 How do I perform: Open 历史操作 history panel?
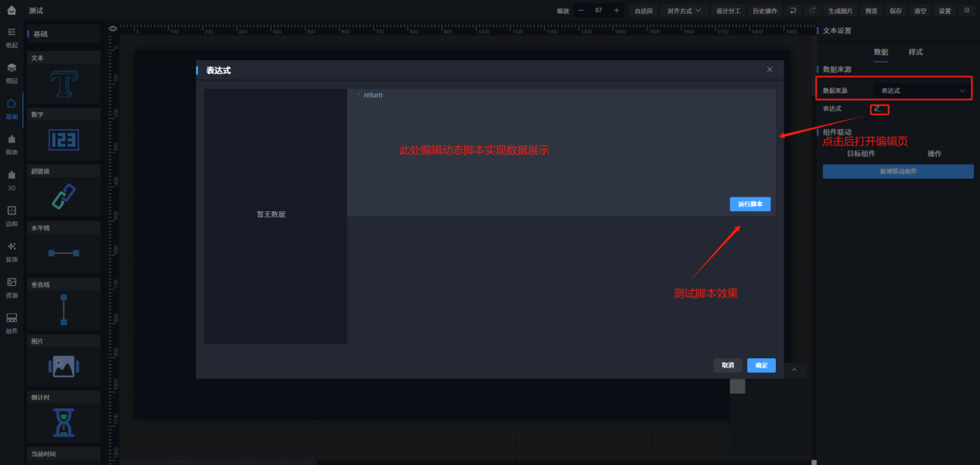[x=765, y=11]
